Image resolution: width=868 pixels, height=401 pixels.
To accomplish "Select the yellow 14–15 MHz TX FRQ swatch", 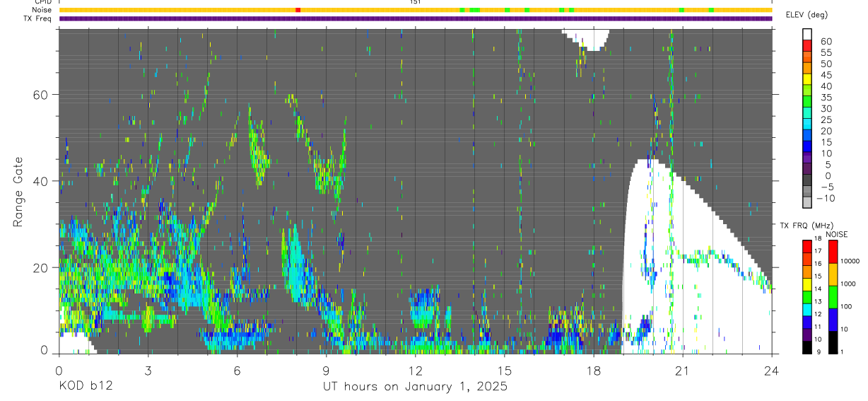I will pyautogui.click(x=807, y=284).
